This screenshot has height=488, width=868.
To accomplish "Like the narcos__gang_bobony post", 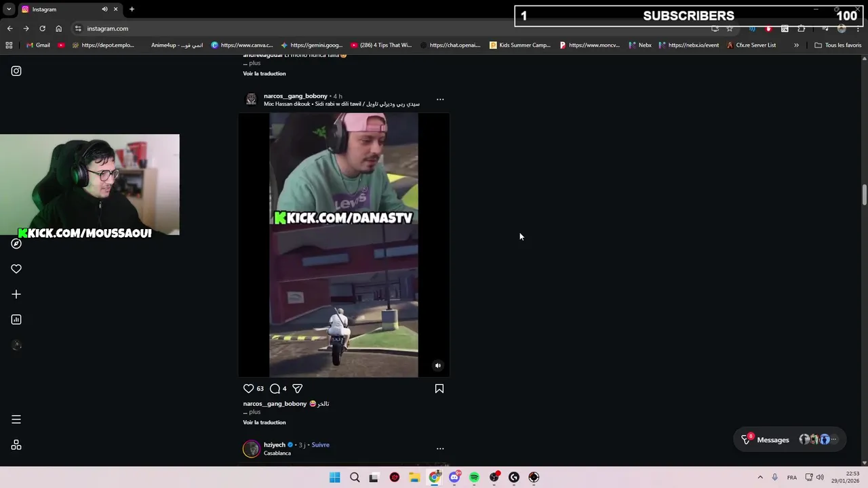I will (248, 388).
